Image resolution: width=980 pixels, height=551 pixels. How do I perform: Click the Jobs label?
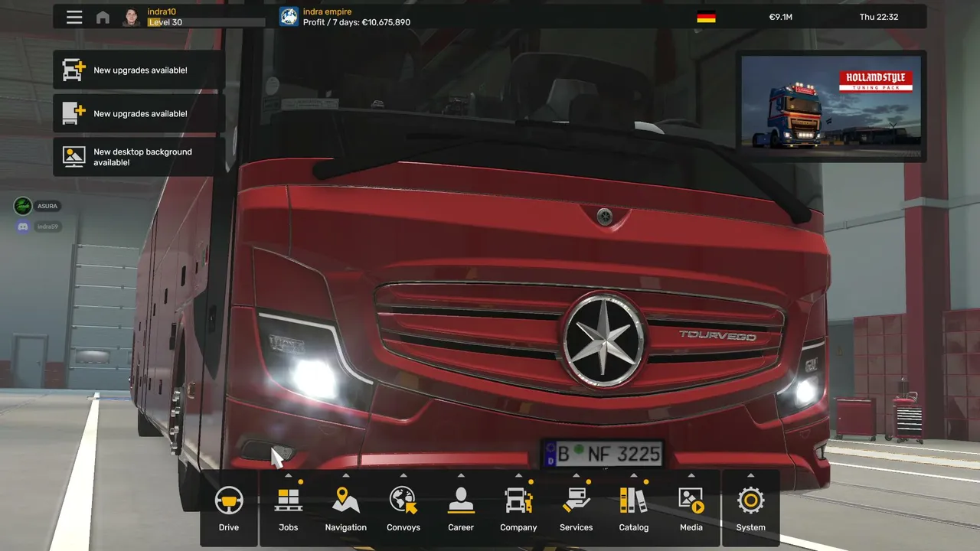pos(288,527)
